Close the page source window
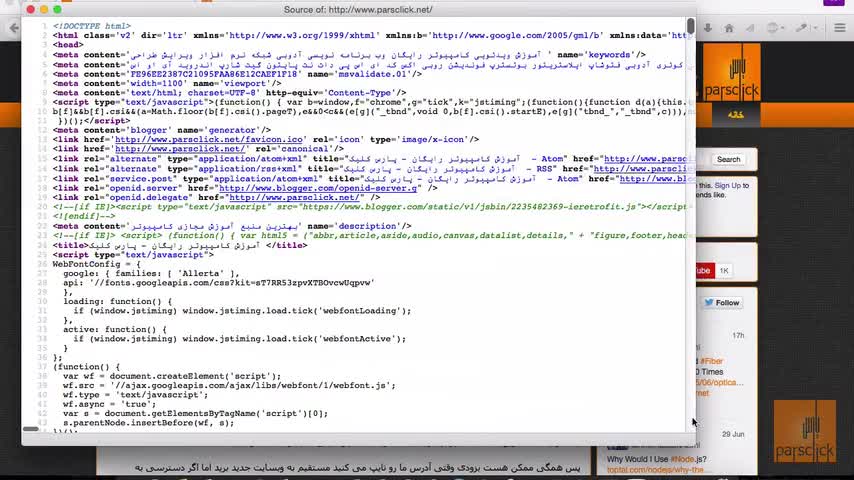The height and width of the screenshot is (480, 854). point(30,9)
